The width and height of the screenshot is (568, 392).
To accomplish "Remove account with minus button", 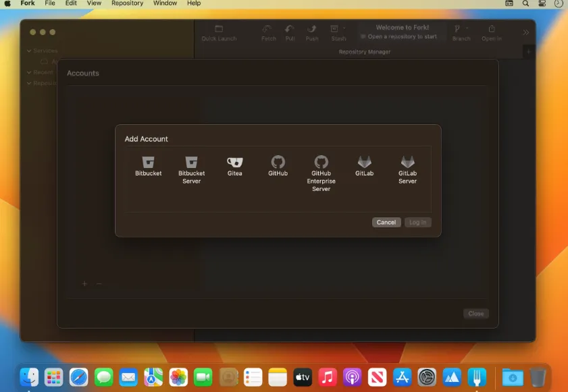I will click(99, 284).
